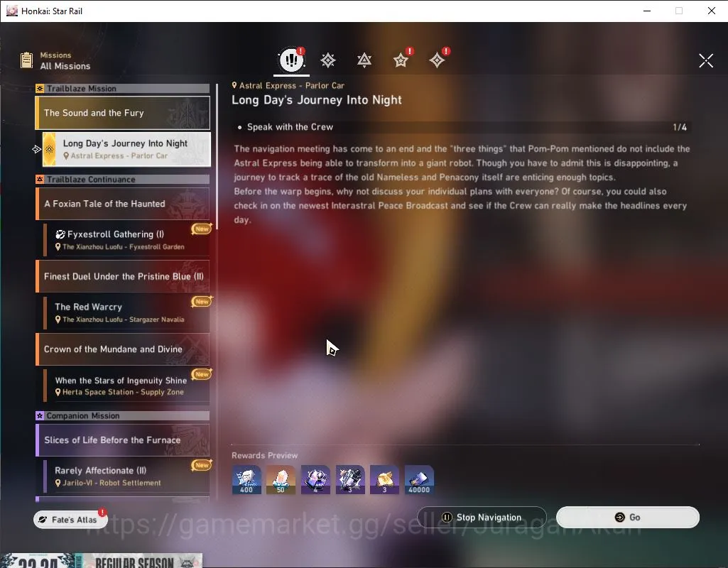Select The Sound and the Fury mission

(123, 113)
